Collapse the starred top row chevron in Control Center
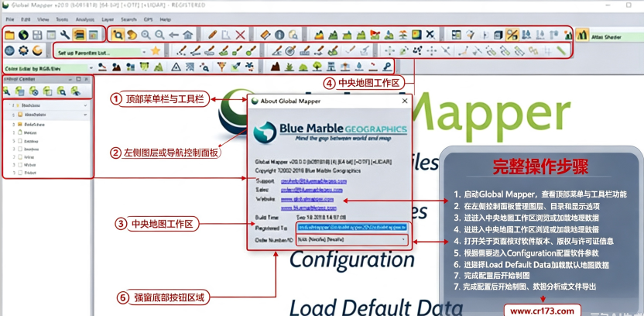This screenshot has width=644, height=316. coord(85,105)
